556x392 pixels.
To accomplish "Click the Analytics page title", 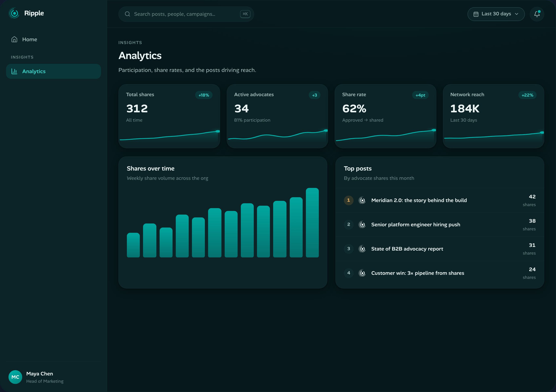I will (140, 56).
